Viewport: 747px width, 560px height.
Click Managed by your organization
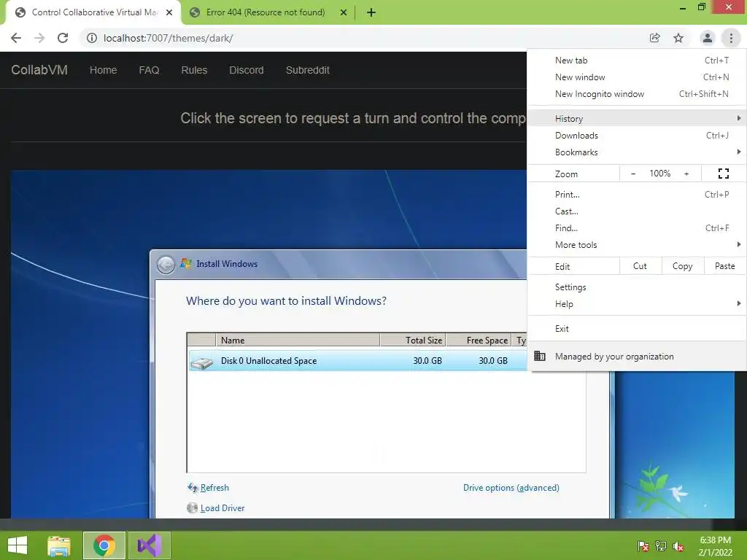(x=637, y=356)
